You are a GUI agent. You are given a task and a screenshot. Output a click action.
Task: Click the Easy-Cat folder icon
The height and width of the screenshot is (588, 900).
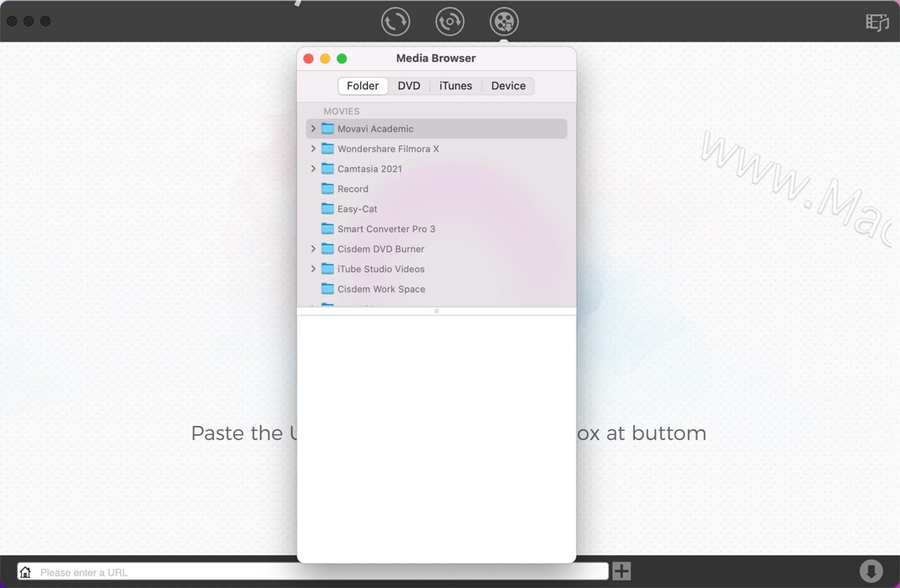[x=328, y=209]
